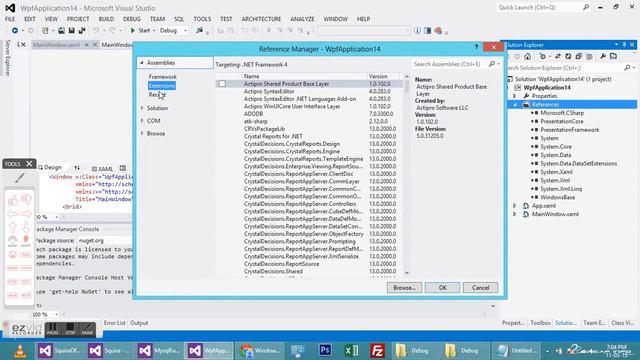Viewport: 640px width, 360px height.
Task: Click the Properties wrench icon in Solution Explorer toolbar
Action: point(603,56)
